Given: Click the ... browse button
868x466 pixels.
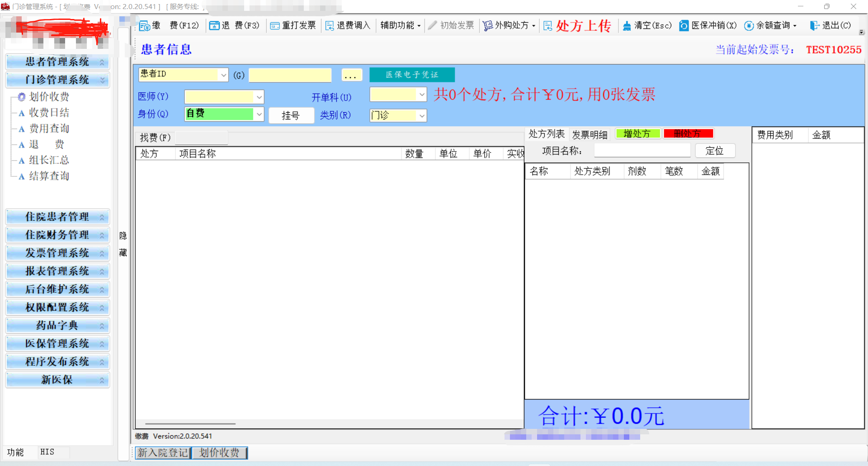Looking at the screenshot, I should point(352,75).
